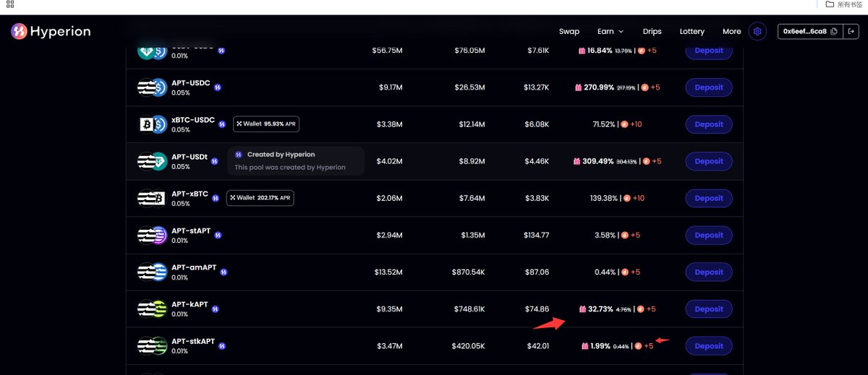Deposit into APT-USDt pool
Viewport: 868px width, 375px height.
(x=709, y=161)
